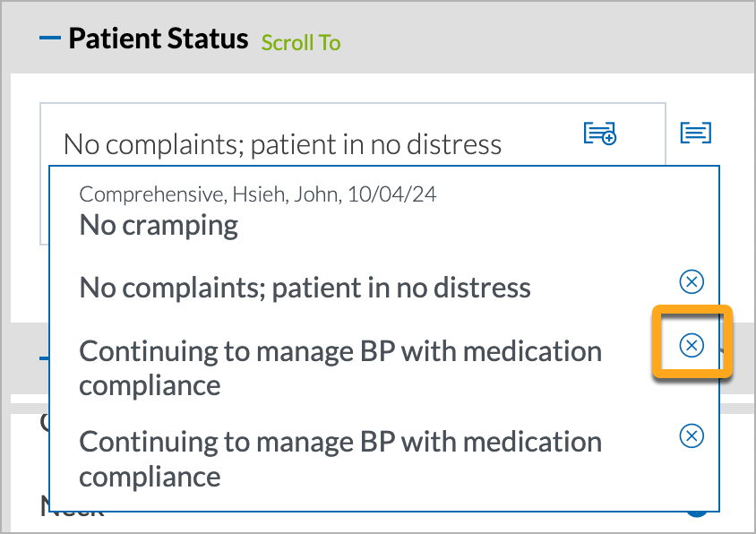Choose 'No complaints; patient in no distress' in dropdown
756x534 pixels.
click(x=305, y=288)
